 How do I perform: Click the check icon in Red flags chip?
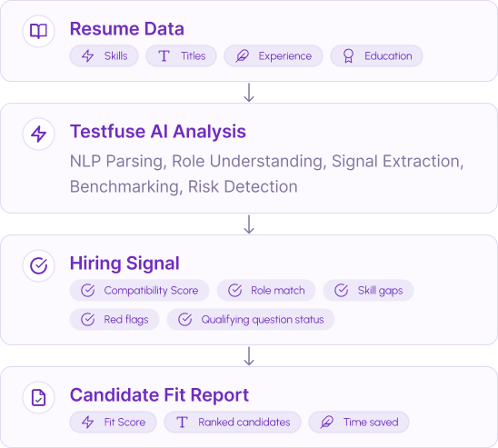tap(87, 319)
